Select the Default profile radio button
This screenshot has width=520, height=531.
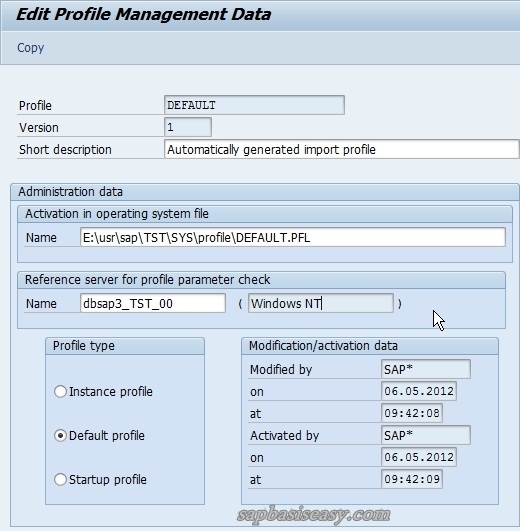[60, 436]
